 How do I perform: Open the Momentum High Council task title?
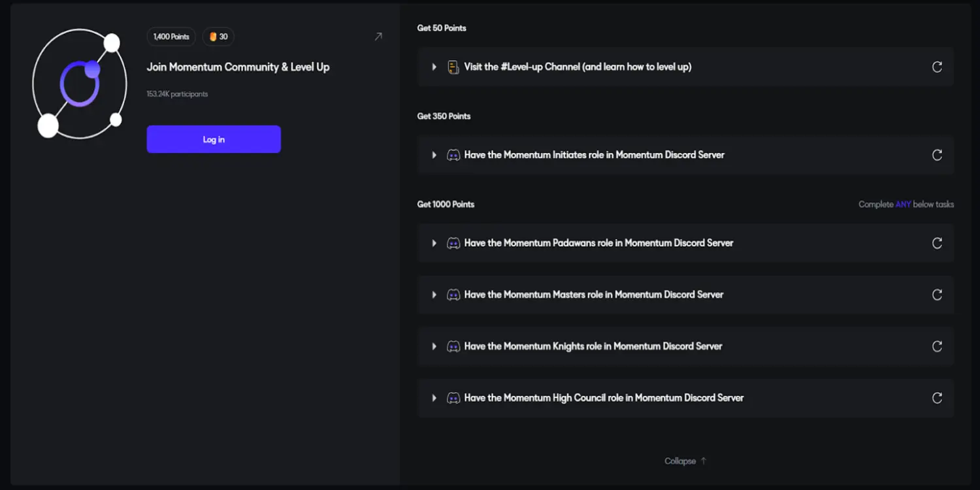tap(604, 398)
